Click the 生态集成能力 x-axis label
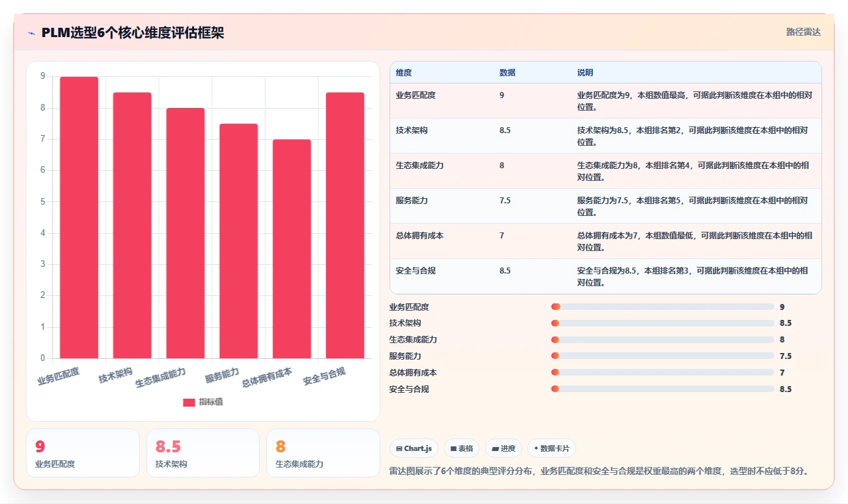 tap(160, 378)
